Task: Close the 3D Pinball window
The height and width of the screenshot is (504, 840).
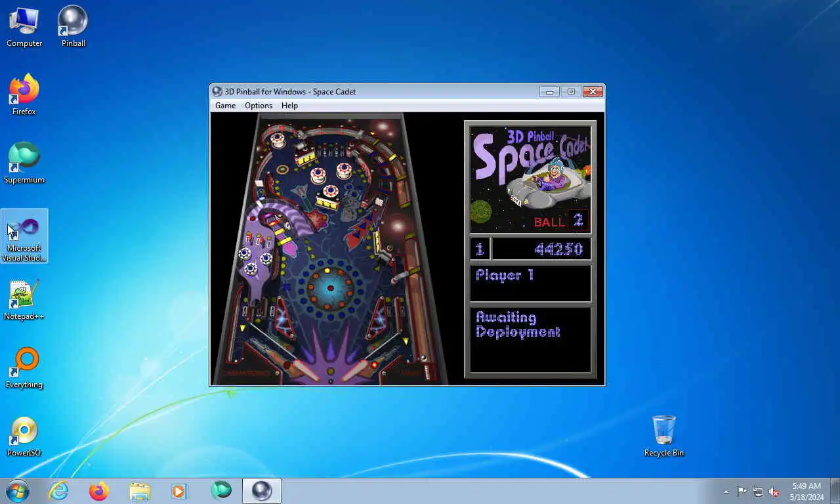Action: [593, 92]
